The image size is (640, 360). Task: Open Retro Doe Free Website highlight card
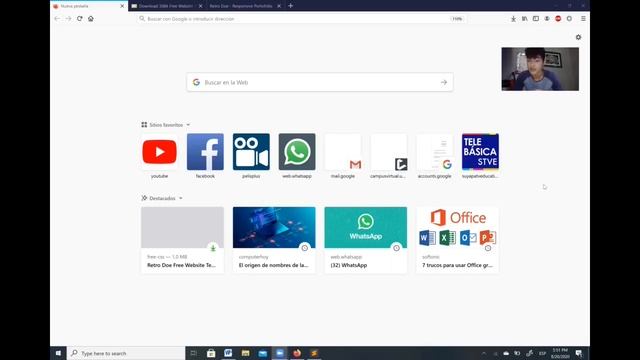pyautogui.click(x=182, y=240)
